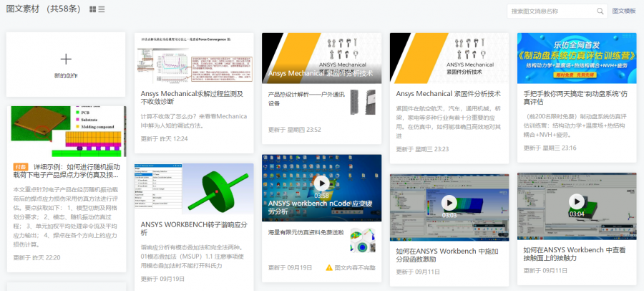Click the plus icon for new creation

[x=66, y=59]
